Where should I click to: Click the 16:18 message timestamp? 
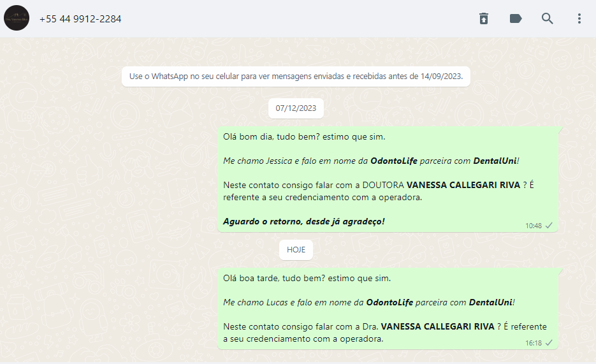(534, 343)
